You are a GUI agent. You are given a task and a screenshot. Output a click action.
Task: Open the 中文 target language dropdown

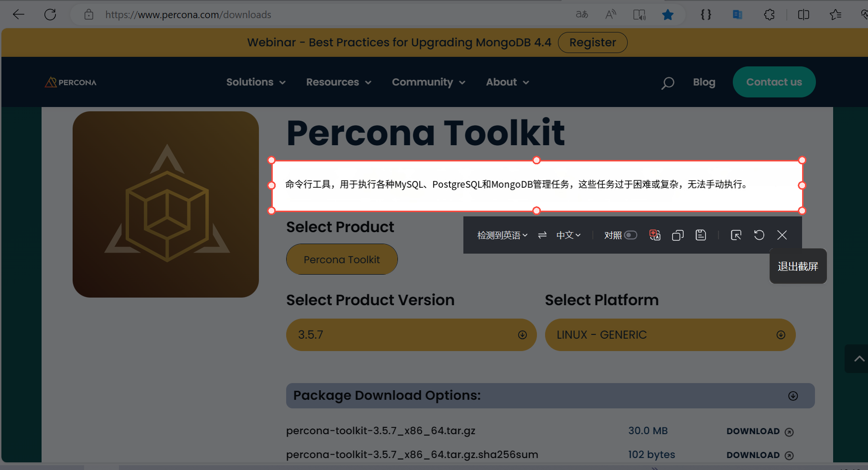click(568, 235)
